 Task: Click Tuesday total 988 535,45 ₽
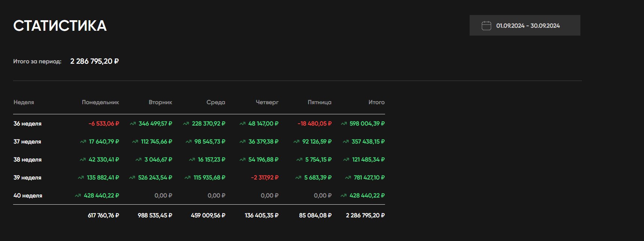155,216
